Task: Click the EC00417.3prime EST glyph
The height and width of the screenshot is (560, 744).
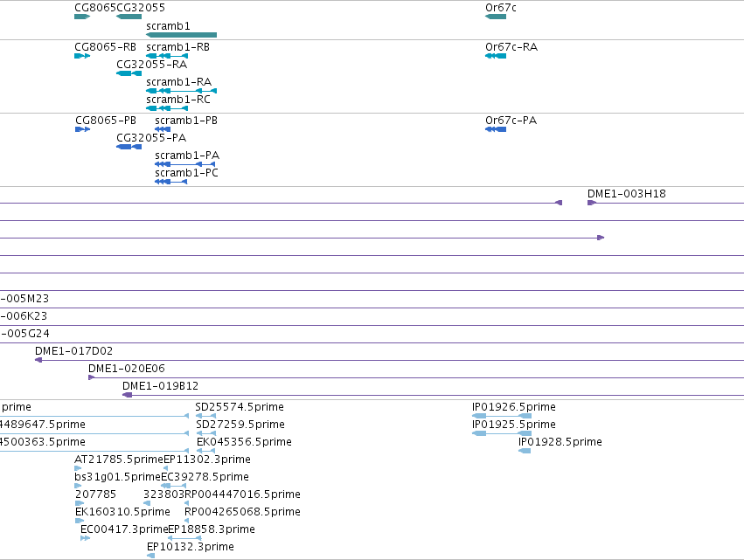Action: coord(86,538)
